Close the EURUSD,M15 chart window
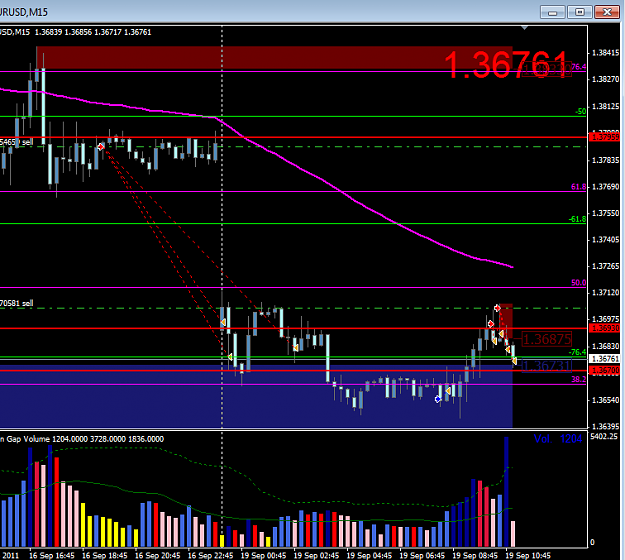 [x=607, y=12]
